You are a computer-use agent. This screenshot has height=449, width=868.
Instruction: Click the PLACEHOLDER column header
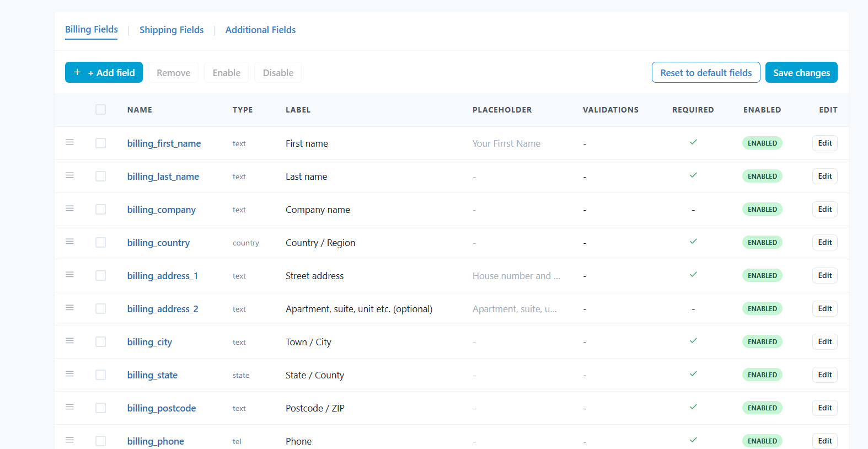pyautogui.click(x=502, y=110)
